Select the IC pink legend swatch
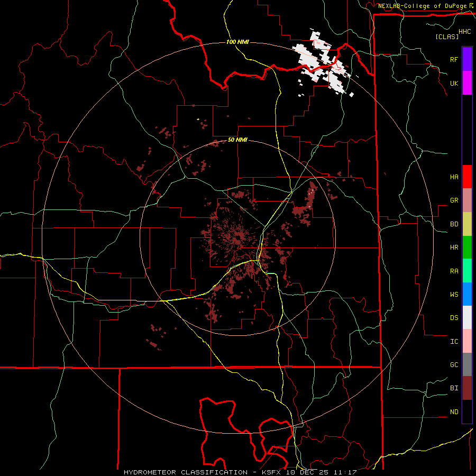476x476 pixels. click(x=467, y=341)
